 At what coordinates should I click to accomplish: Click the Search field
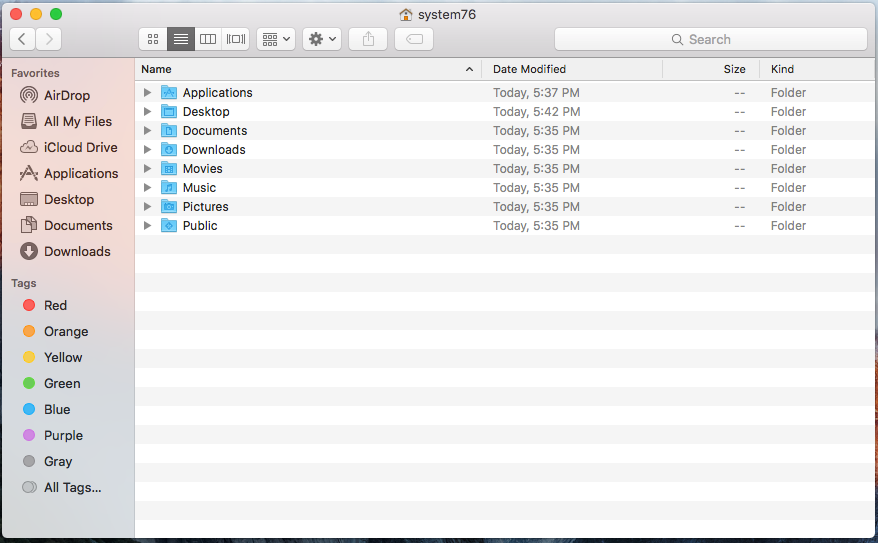[x=710, y=39]
